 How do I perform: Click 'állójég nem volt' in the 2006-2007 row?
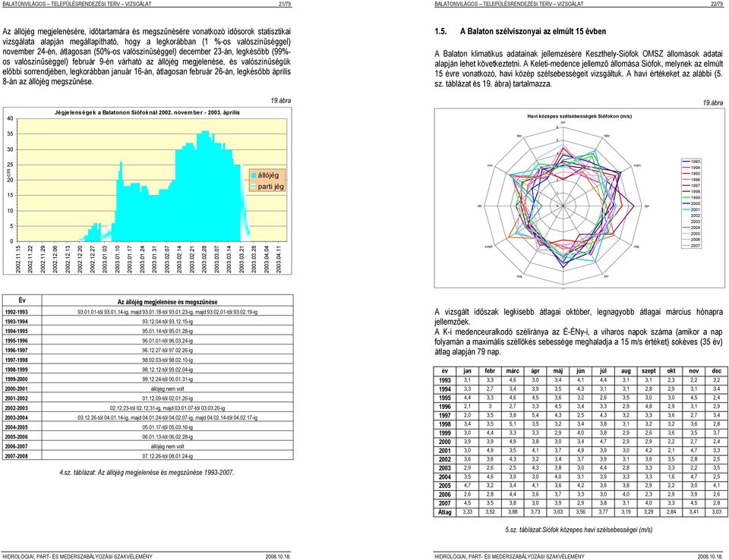tap(167, 446)
